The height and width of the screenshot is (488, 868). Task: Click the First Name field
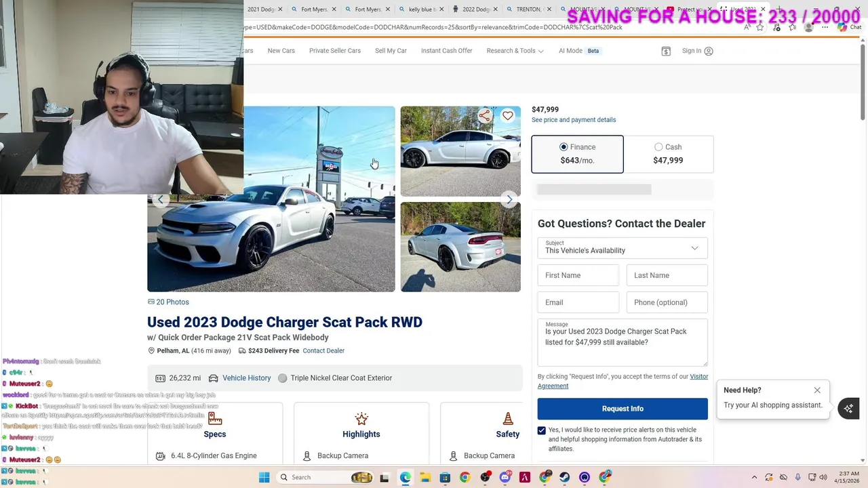tap(578, 275)
